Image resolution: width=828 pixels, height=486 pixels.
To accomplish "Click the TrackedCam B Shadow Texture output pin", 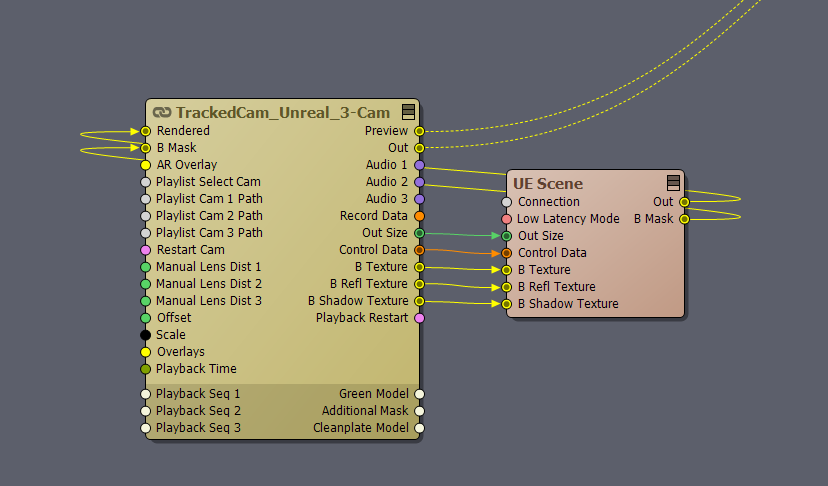I will tap(419, 301).
